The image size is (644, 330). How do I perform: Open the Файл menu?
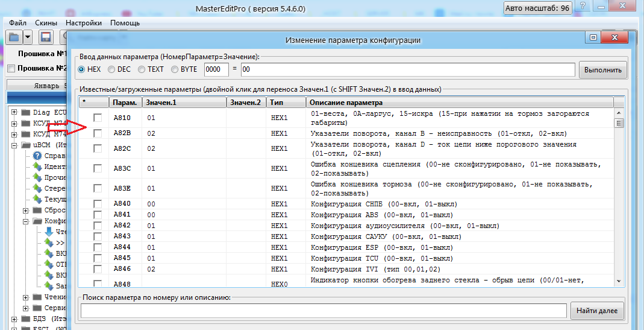(17, 23)
